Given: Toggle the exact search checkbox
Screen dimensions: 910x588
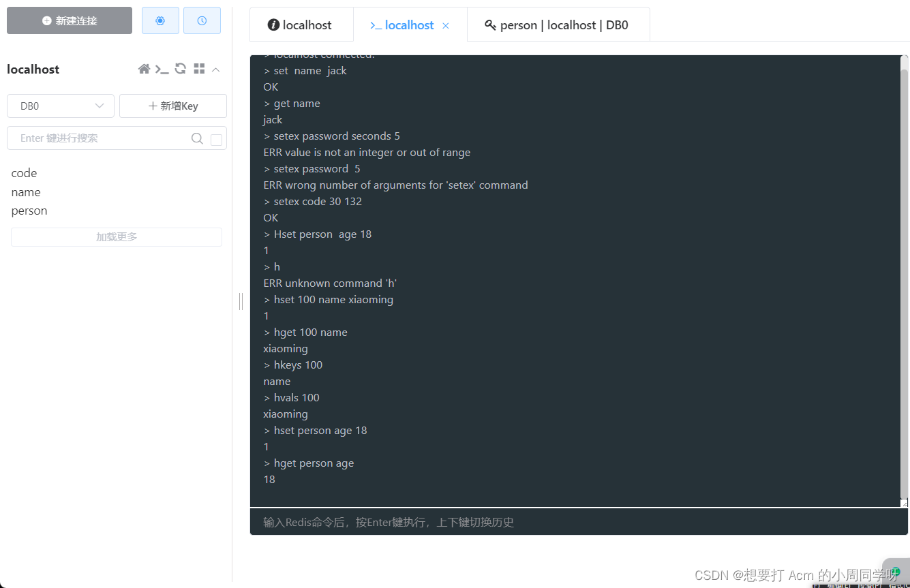Looking at the screenshot, I should [x=217, y=140].
